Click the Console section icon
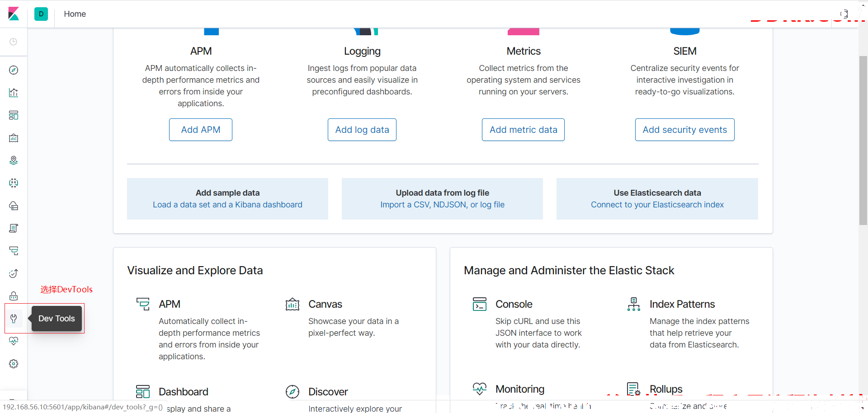 click(480, 304)
